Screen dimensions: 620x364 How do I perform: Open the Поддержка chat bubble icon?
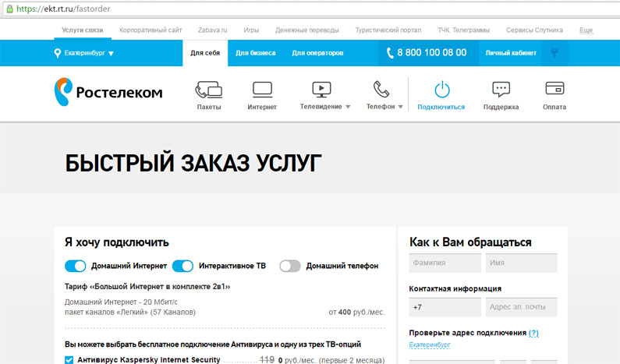501,89
